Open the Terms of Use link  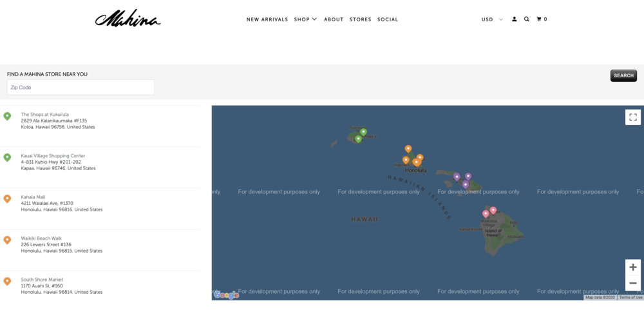[631, 297]
